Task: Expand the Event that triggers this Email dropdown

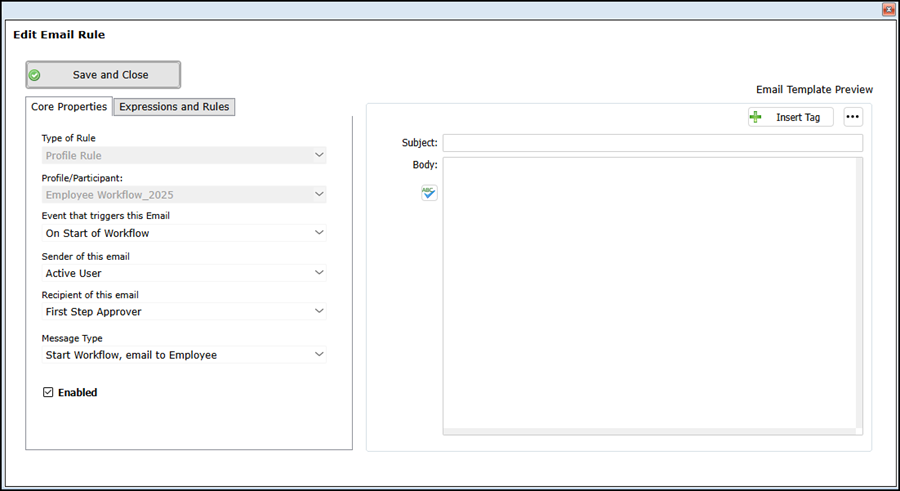Action: point(185,233)
